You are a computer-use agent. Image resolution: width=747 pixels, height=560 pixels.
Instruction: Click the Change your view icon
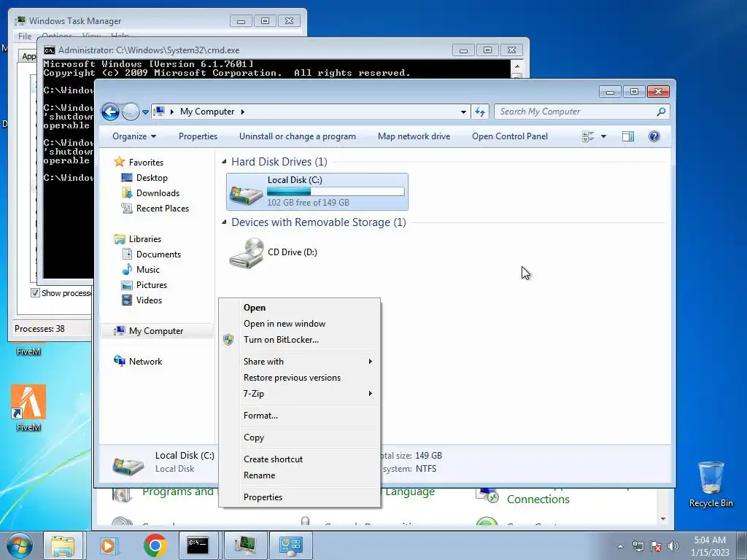coord(588,136)
